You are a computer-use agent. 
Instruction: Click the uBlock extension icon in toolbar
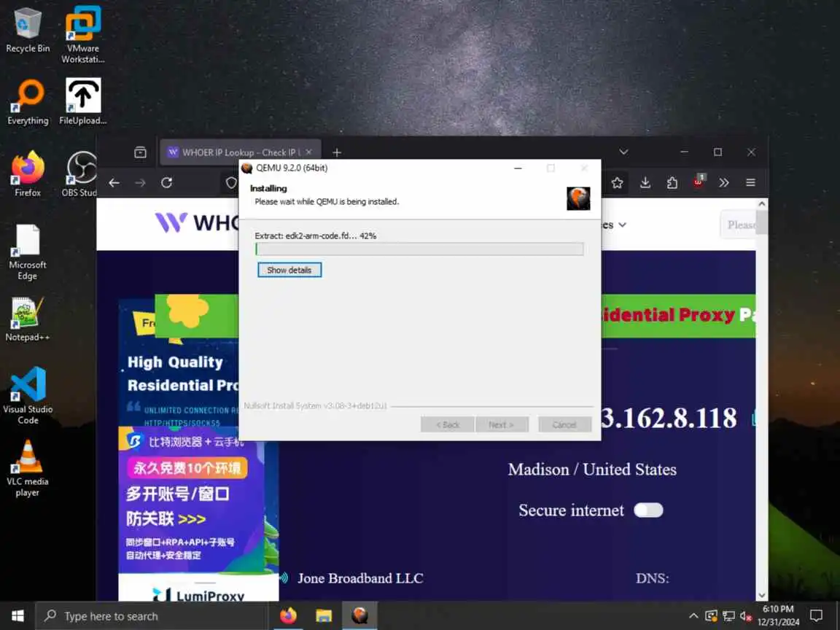(699, 182)
